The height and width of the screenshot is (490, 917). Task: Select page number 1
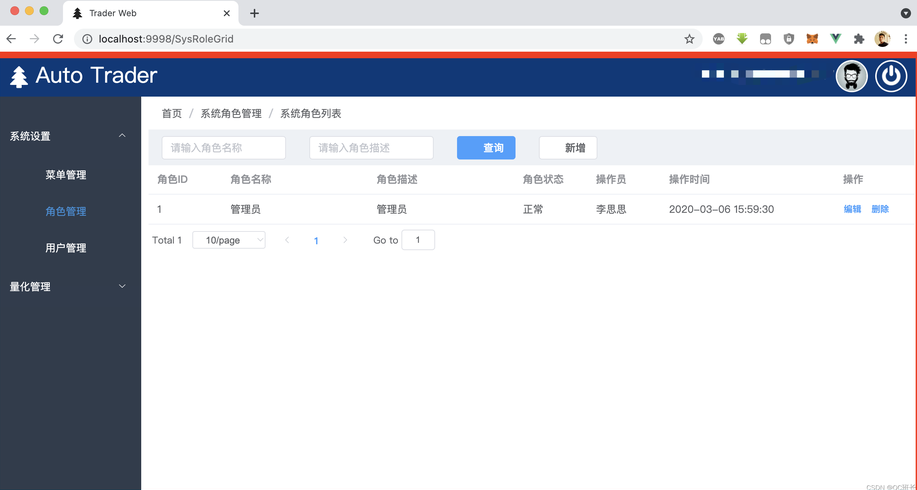tap(316, 241)
